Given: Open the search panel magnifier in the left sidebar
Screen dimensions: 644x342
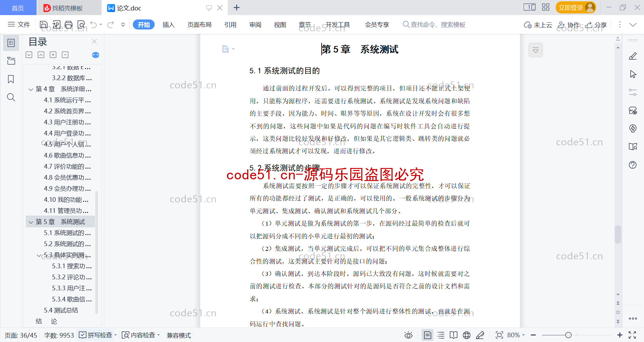Looking at the screenshot, I should pyautogui.click(x=11, y=97).
